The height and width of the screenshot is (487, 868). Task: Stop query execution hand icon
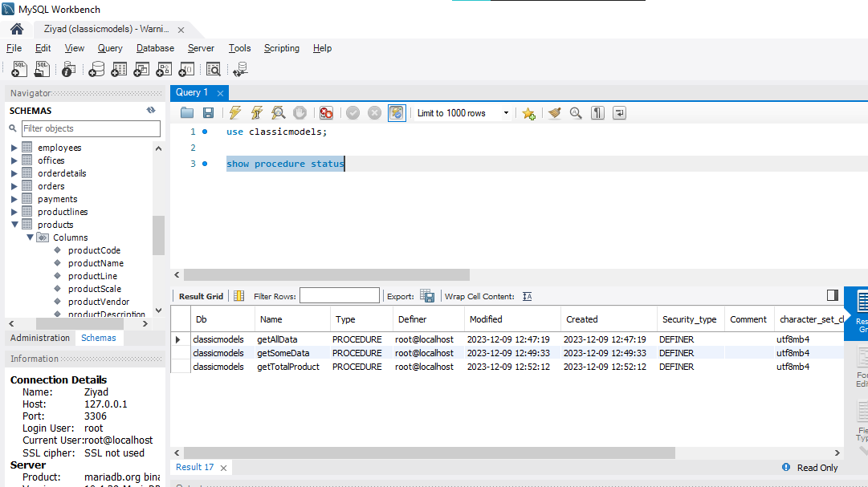coord(300,113)
